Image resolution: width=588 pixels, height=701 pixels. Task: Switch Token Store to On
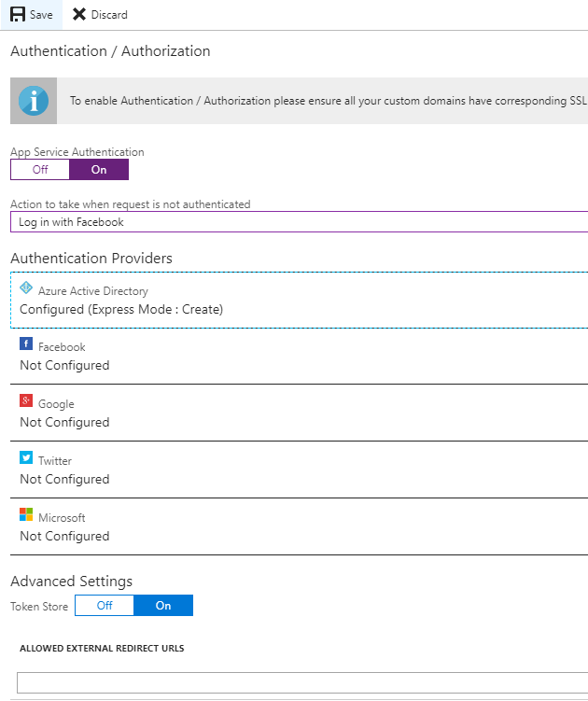[163, 606]
